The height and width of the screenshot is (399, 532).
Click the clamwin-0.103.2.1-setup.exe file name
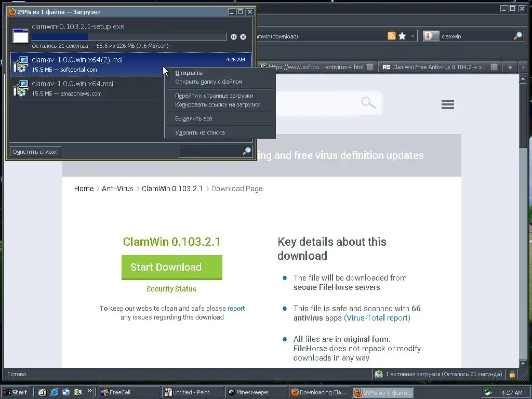click(x=78, y=26)
